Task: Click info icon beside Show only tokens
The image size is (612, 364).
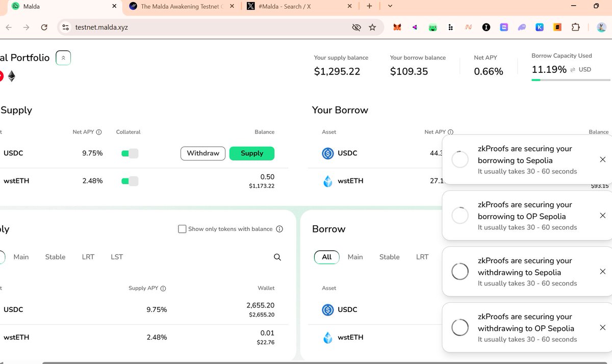Action: click(279, 229)
